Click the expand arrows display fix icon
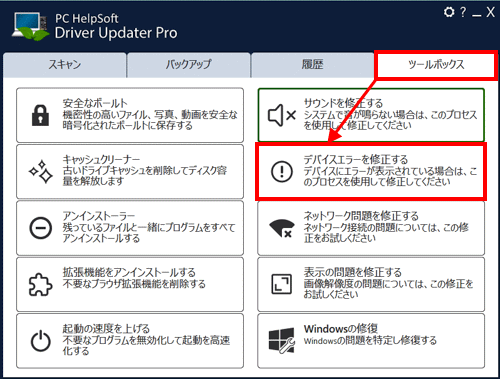 [x=282, y=284]
